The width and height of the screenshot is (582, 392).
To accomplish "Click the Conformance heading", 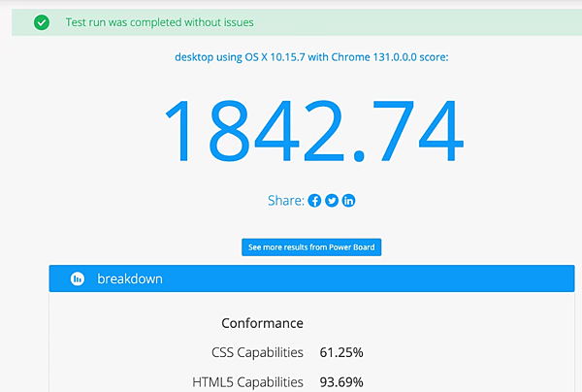I will point(262,323).
